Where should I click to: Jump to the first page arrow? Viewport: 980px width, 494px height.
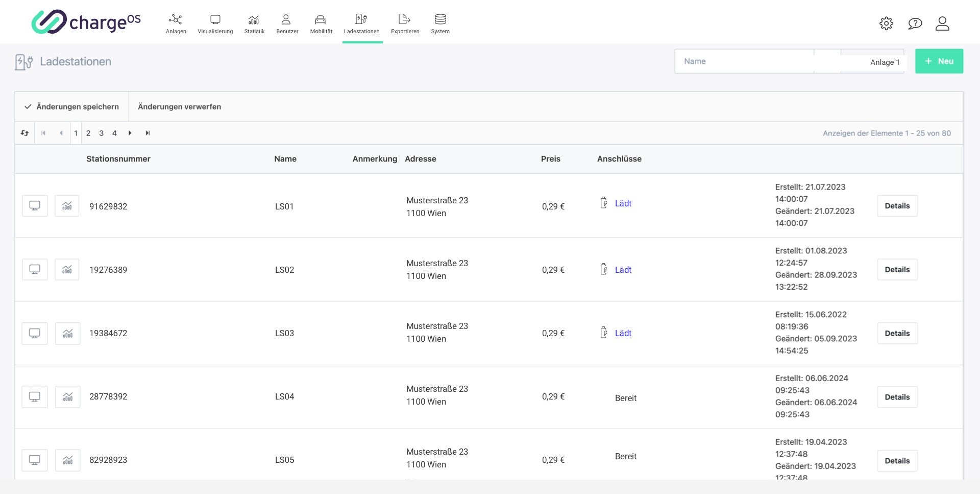[x=43, y=133]
